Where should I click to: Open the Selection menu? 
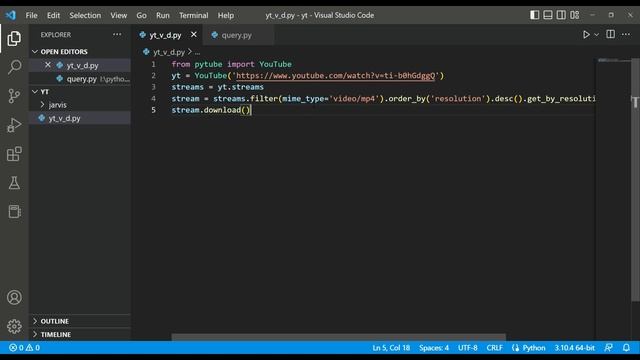click(85, 16)
